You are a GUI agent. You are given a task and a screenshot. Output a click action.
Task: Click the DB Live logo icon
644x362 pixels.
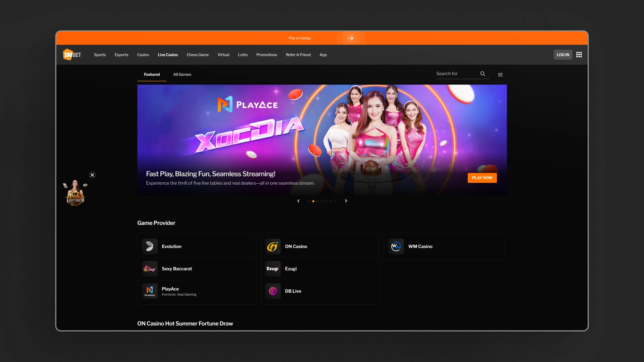273,291
